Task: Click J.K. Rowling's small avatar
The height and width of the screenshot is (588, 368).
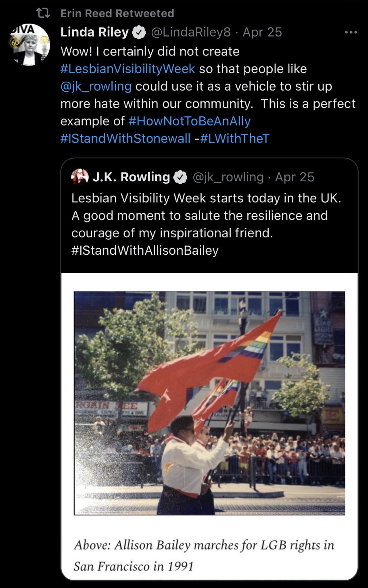Action: tap(80, 177)
